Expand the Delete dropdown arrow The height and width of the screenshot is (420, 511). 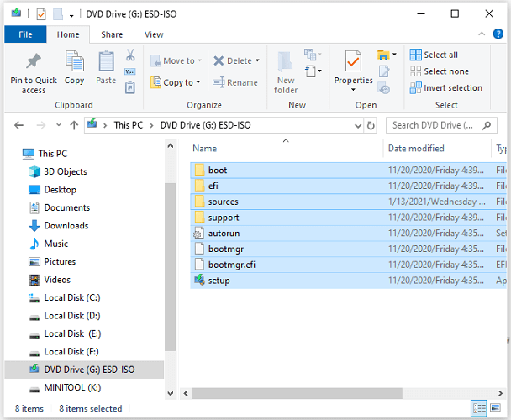pos(257,60)
